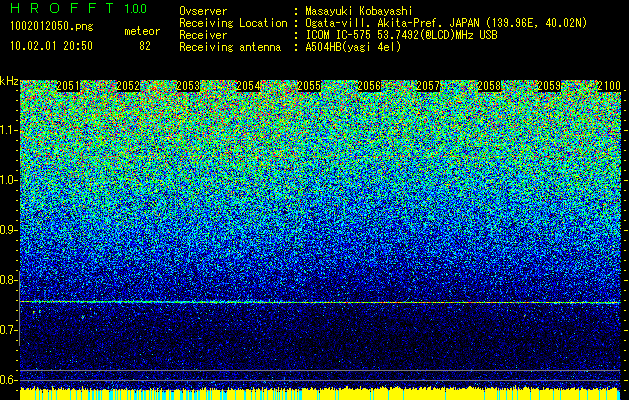
Task: Click the 1.0 kHz axis label
Action: pos(8,181)
